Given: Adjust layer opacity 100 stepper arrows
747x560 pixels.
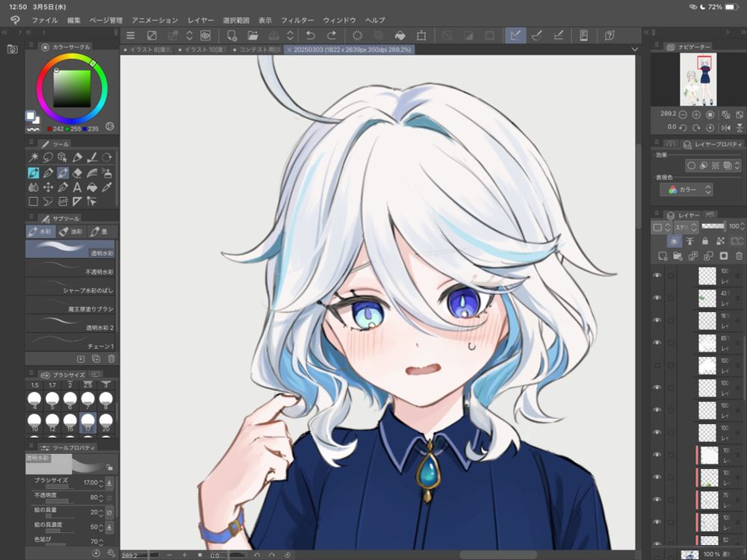Looking at the screenshot, I should [743, 227].
